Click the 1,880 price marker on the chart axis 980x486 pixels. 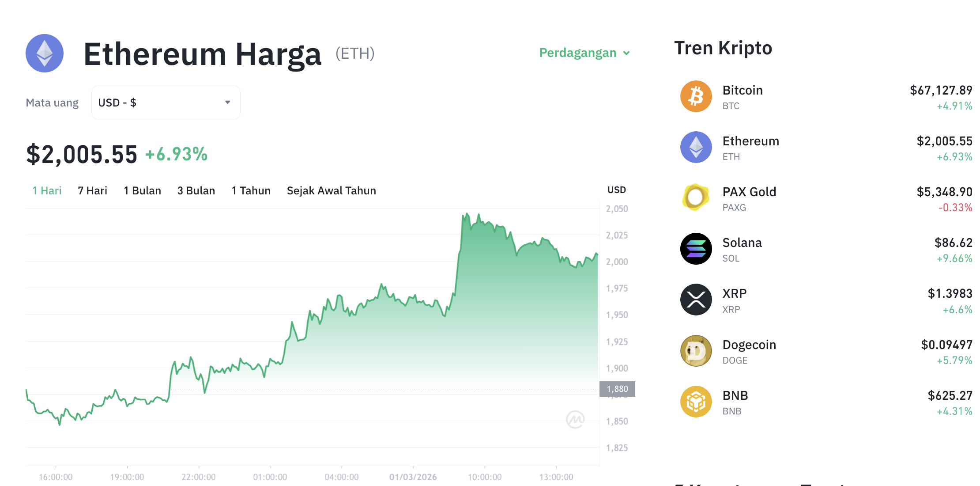pos(618,389)
